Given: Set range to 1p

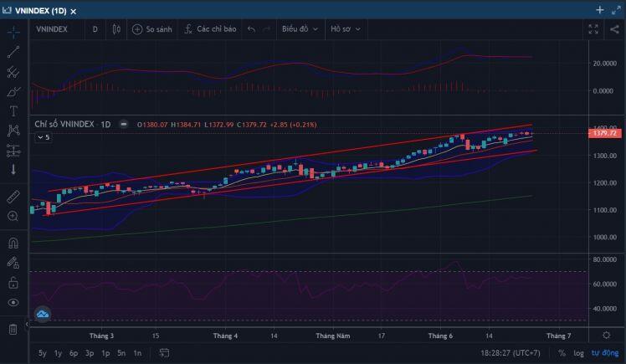Looking at the screenshot, I should point(105,353).
